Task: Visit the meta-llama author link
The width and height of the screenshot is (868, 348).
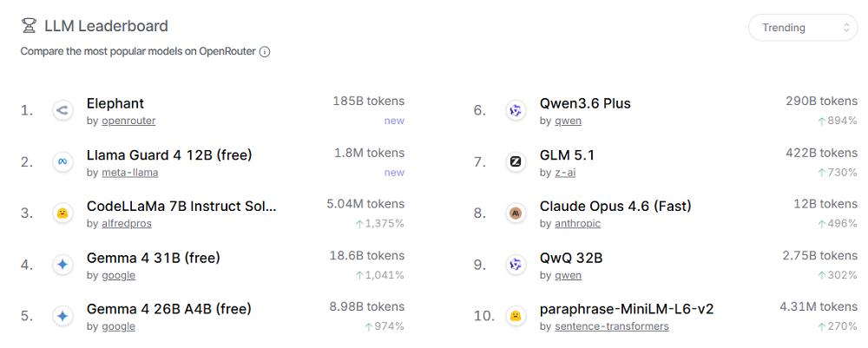Action: click(130, 173)
